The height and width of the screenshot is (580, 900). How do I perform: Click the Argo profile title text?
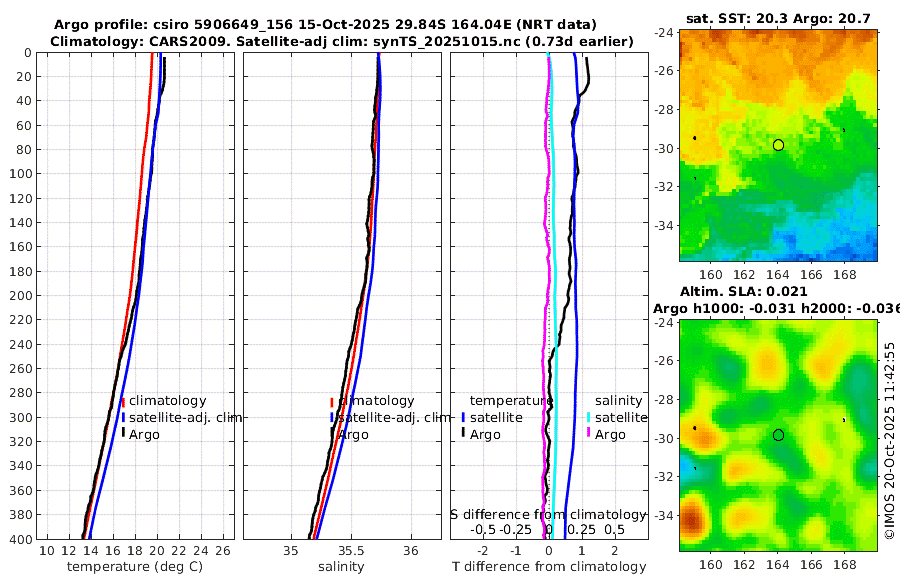325,25
